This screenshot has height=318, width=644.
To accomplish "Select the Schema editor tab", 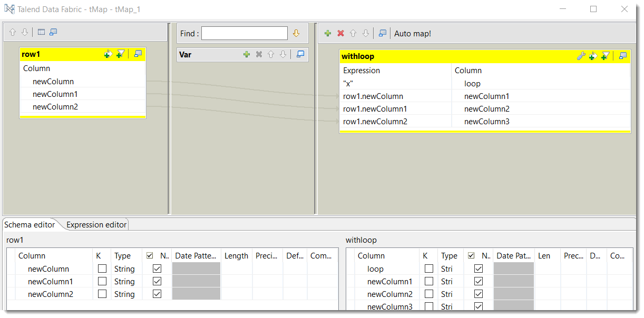I will [x=30, y=224].
